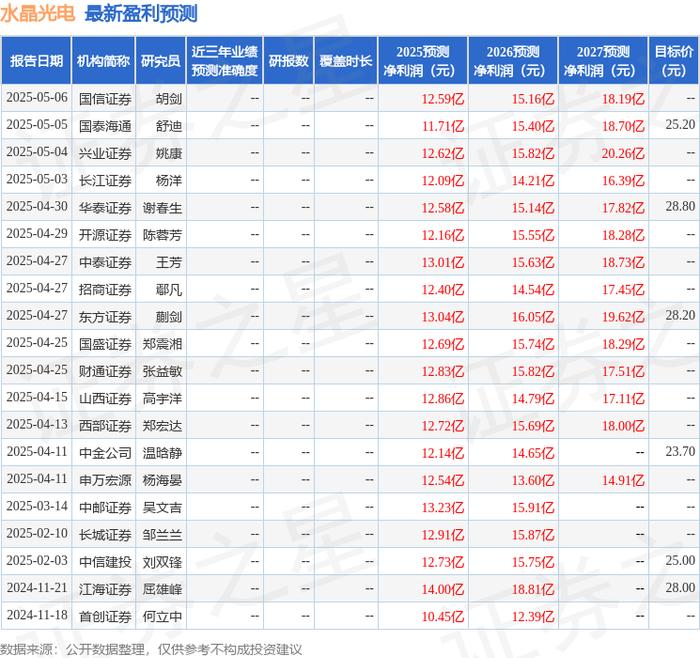Click the date 2025-05-06

click(x=37, y=97)
